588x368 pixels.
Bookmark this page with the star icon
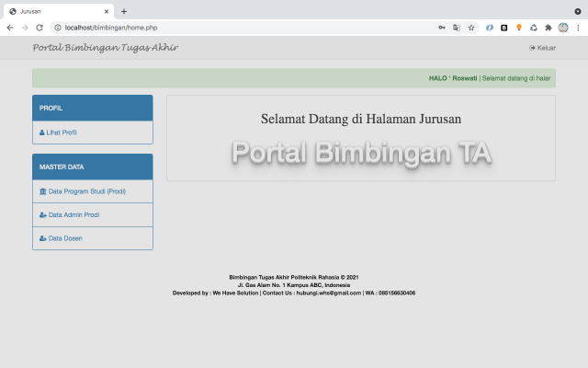(x=471, y=28)
